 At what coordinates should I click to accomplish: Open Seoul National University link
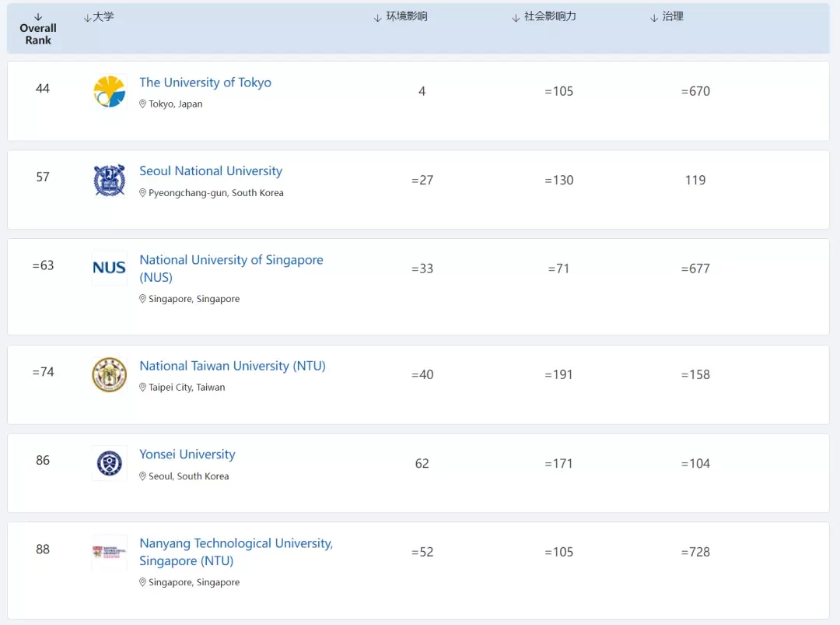211,171
